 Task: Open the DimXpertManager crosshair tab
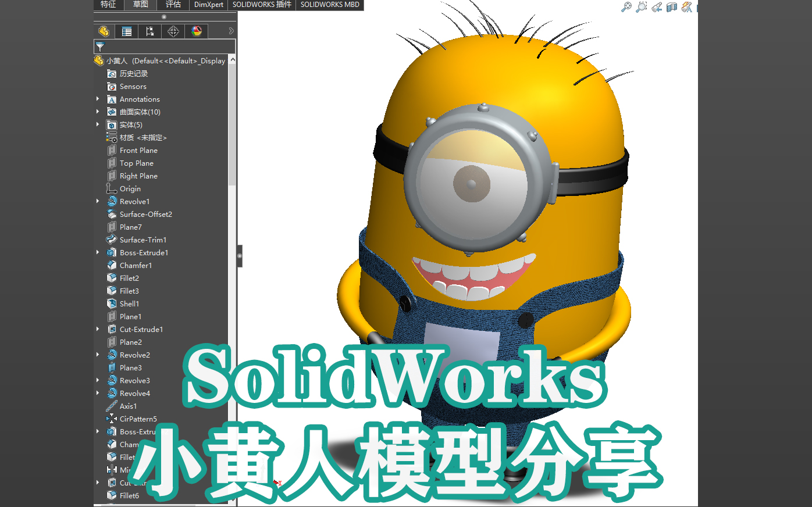(x=173, y=31)
